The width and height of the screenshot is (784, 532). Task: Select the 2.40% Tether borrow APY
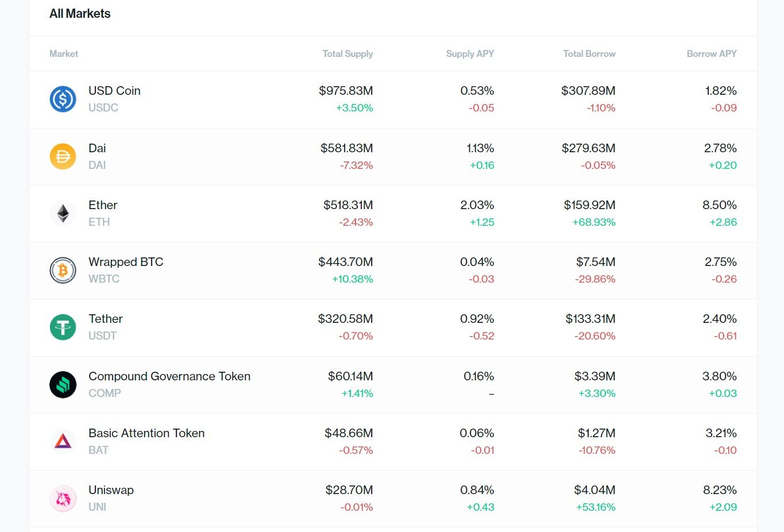720,319
